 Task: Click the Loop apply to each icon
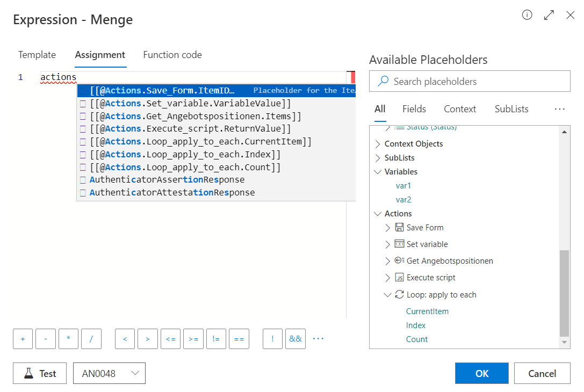(x=399, y=294)
